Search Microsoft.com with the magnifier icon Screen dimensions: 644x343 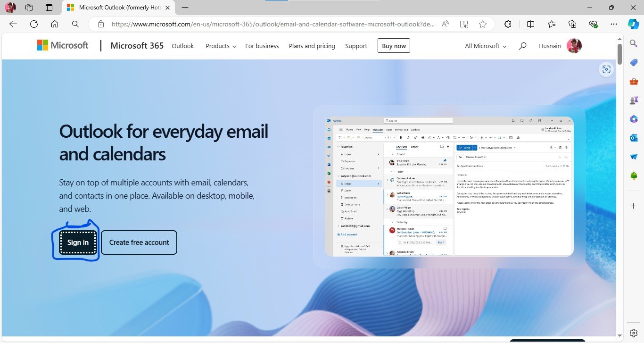(522, 46)
